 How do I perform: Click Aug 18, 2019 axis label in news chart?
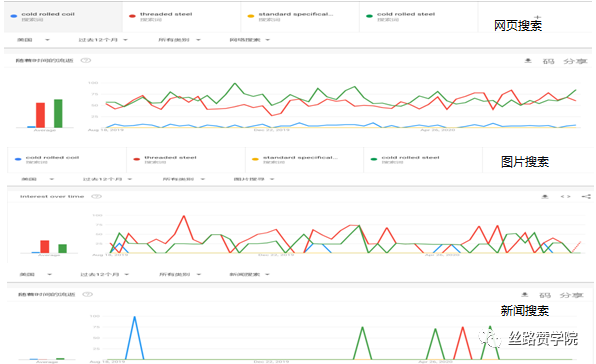pyautogui.click(x=107, y=362)
